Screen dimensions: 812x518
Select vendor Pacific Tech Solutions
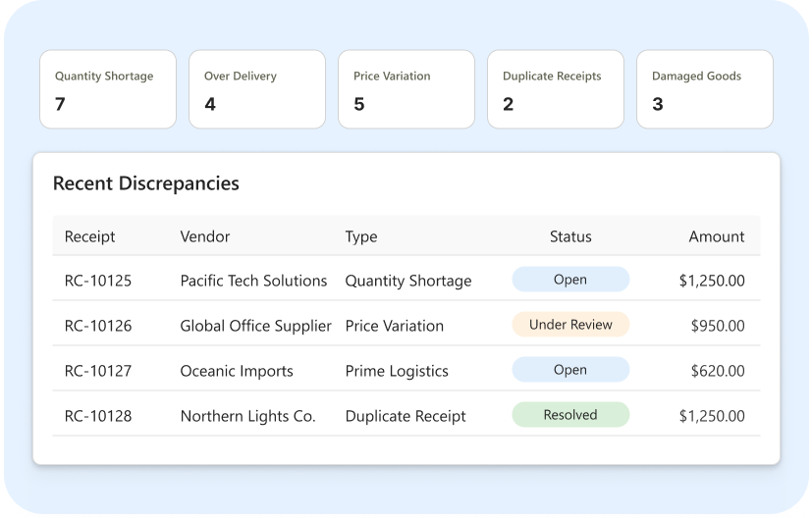253,281
